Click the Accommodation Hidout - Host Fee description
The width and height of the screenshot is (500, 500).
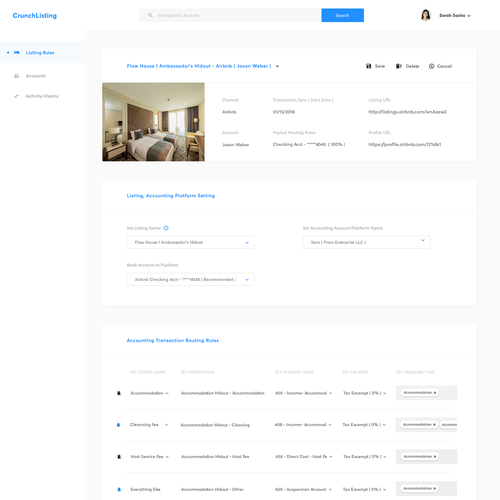(x=215, y=457)
